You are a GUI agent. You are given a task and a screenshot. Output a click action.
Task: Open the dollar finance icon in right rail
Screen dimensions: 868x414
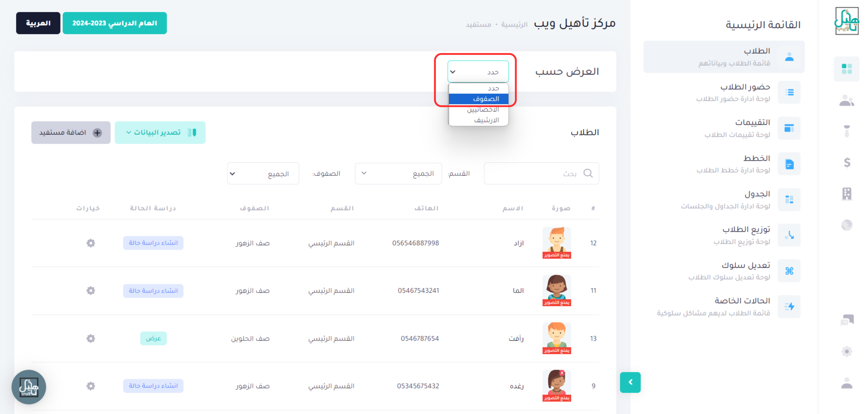pos(847,163)
